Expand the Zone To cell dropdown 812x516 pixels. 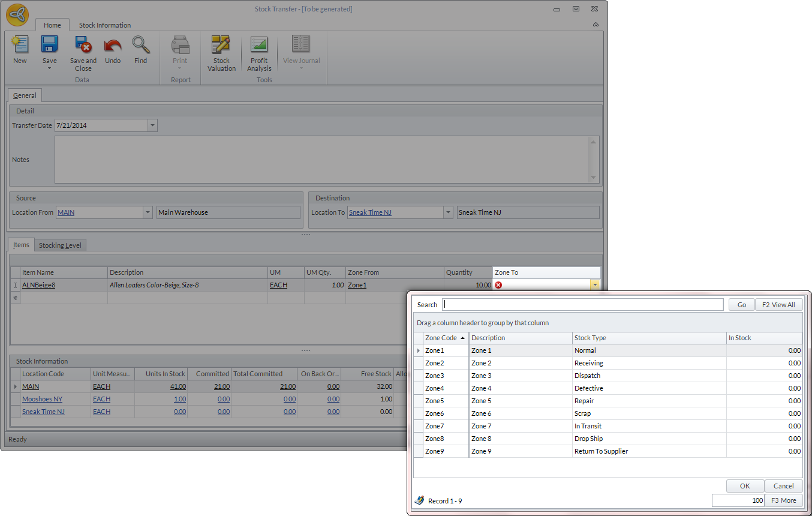(594, 286)
